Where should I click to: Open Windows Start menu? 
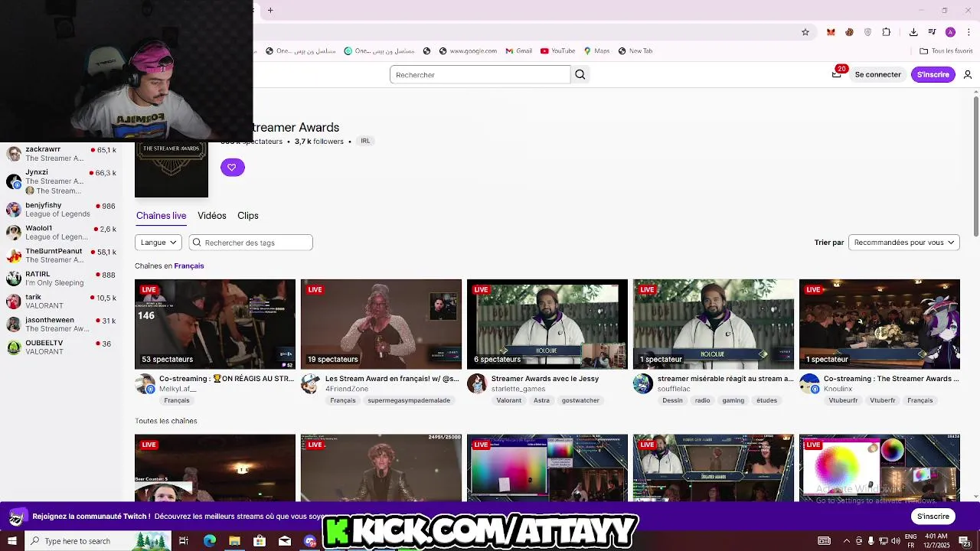tap(11, 541)
